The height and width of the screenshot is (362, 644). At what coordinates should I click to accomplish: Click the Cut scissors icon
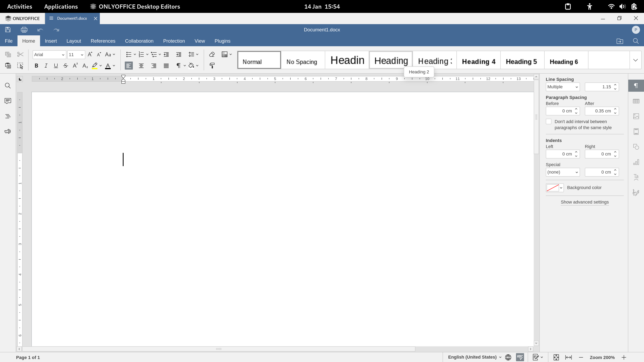coord(20,55)
